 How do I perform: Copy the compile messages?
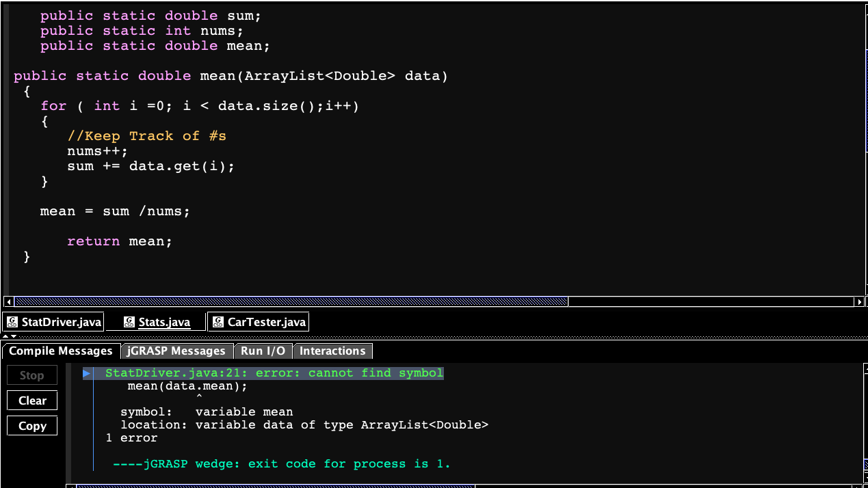point(32,426)
